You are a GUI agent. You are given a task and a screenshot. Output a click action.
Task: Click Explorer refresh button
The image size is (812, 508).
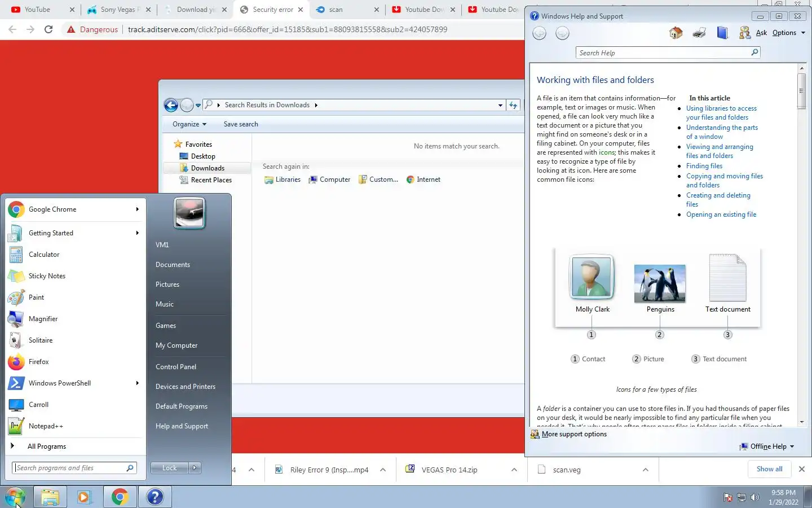point(513,105)
